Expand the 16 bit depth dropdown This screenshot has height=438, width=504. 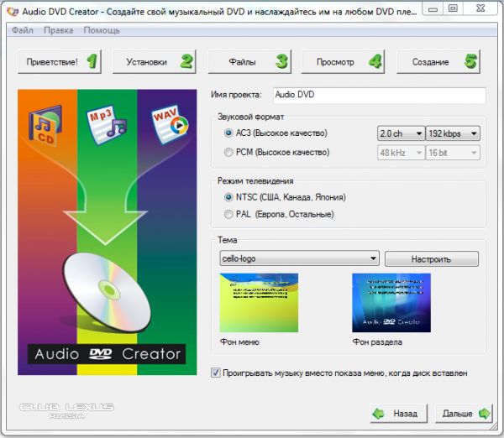pyautogui.click(x=453, y=153)
